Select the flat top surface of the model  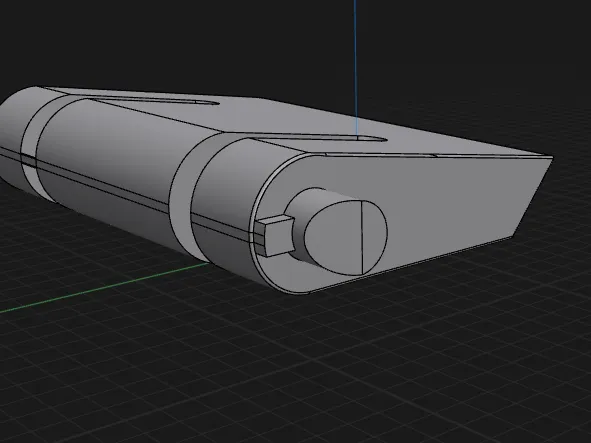click(x=302, y=121)
